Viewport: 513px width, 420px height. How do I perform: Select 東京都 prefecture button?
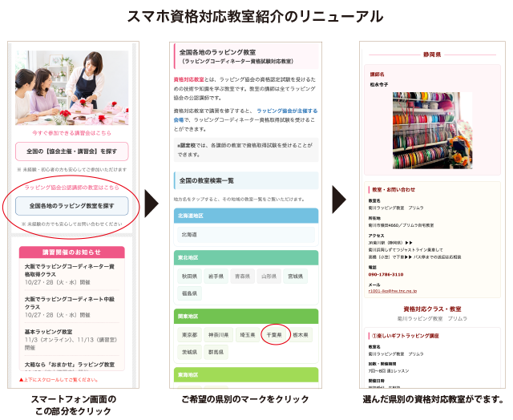(x=190, y=335)
